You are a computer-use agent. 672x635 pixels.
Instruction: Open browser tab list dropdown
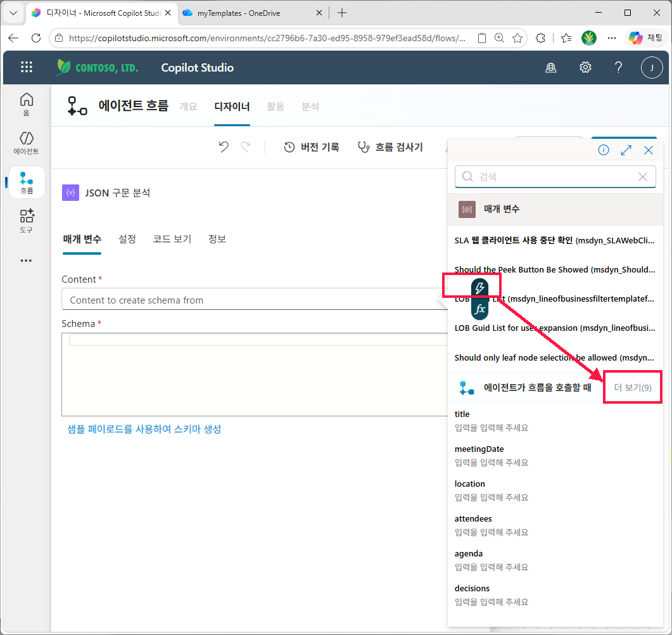[x=13, y=13]
